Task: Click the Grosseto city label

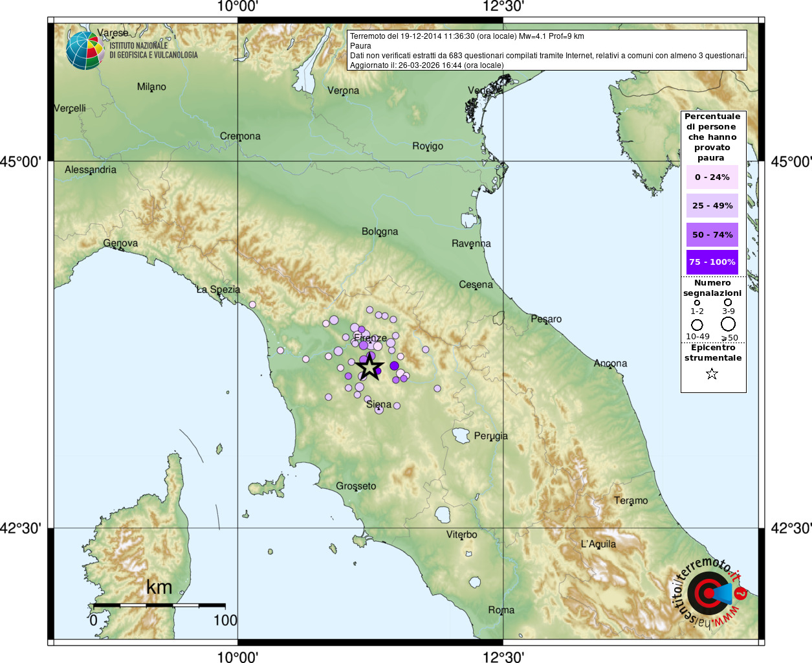Action: coord(356,486)
